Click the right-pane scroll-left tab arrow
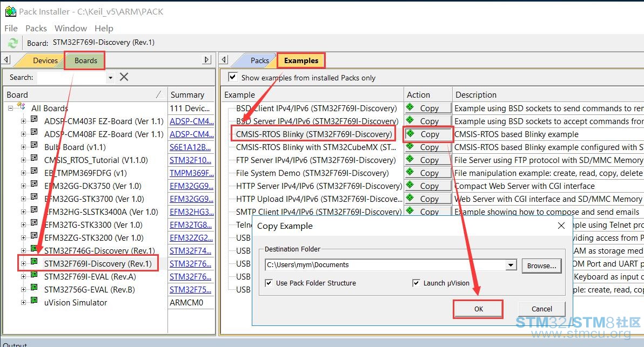This screenshot has width=644, height=347. 224,60
